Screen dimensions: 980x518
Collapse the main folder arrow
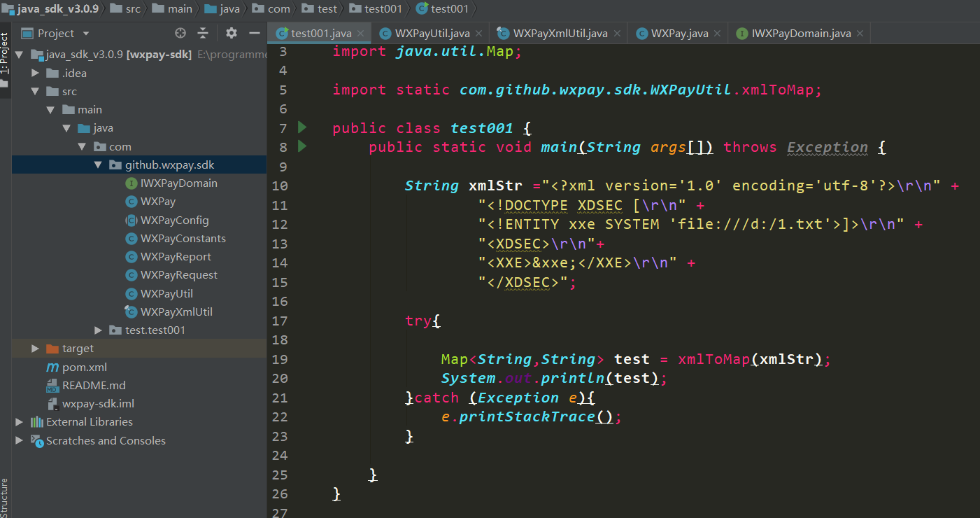[51, 110]
